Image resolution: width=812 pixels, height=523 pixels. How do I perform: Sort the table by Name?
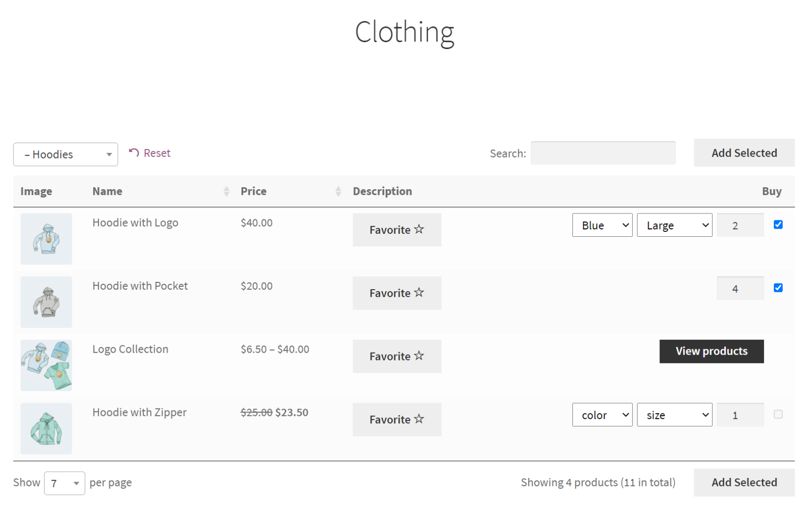coord(226,191)
